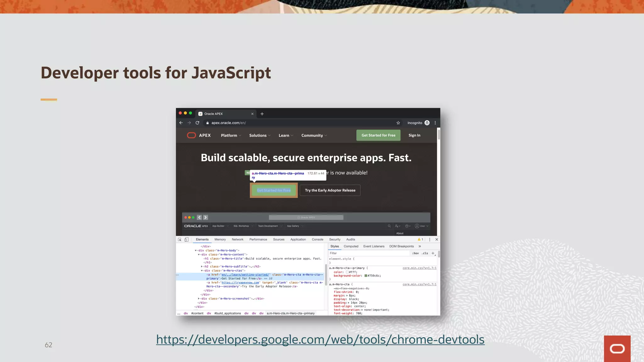Open the Audits DevTools tab
This screenshot has height=362, width=644.
(x=351, y=239)
